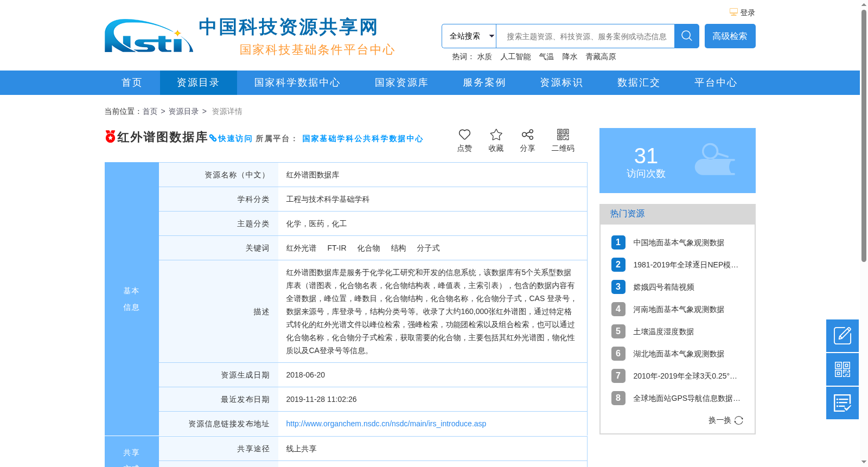Click the quick access link icon
Image resolution: width=868 pixels, height=467 pixels.
(213, 138)
